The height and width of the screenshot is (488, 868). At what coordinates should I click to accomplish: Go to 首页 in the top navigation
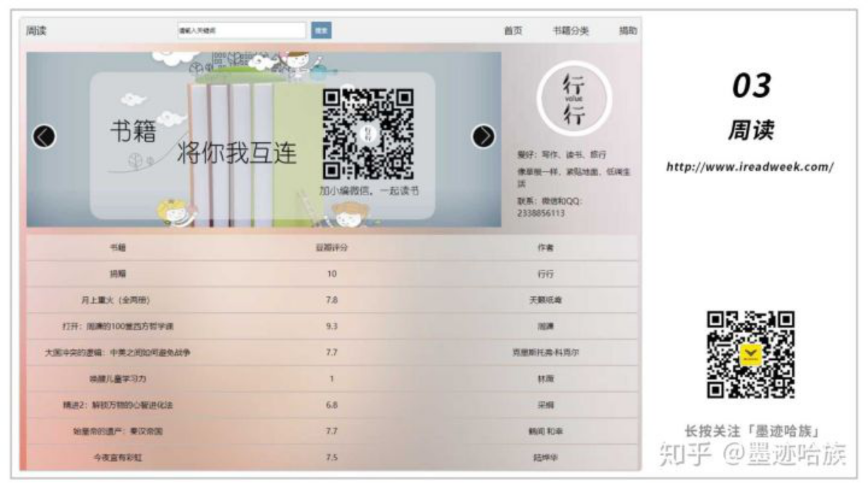pos(513,30)
